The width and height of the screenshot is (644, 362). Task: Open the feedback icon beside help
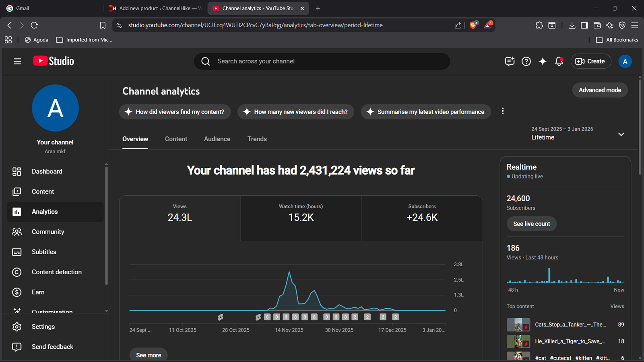510,61
